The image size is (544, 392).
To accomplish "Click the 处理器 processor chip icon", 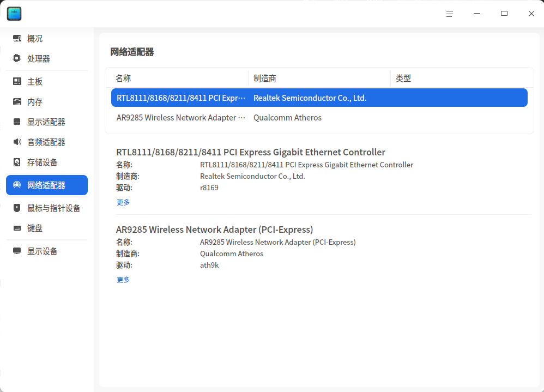I will [17, 58].
